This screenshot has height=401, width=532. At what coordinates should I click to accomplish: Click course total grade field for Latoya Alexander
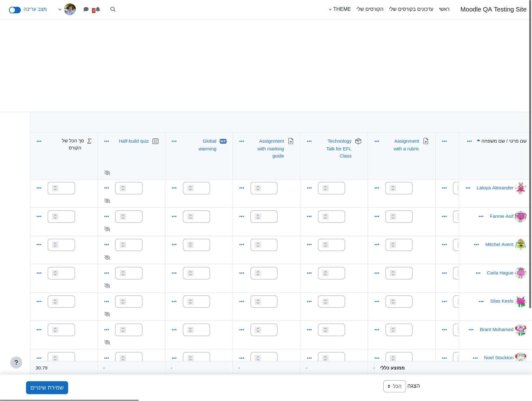coord(61,188)
